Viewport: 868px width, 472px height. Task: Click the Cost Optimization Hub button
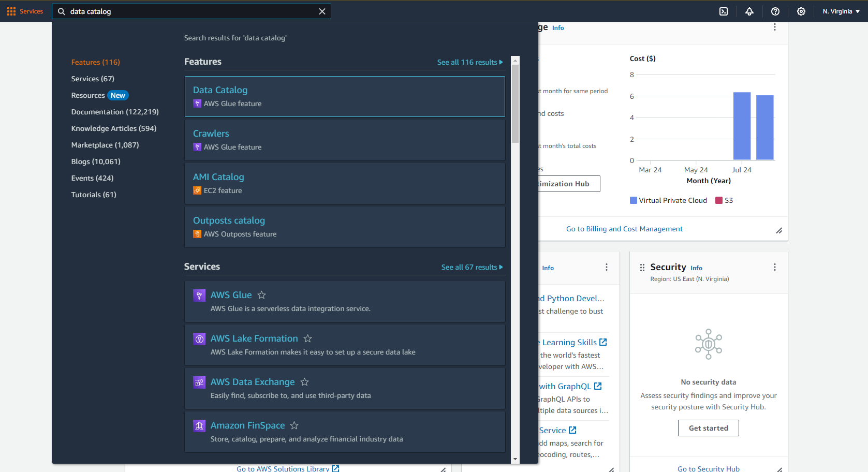click(568, 184)
